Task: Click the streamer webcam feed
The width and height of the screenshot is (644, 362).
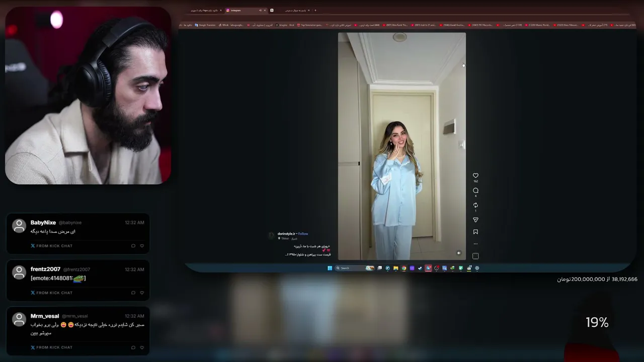Action: pyautogui.click(x=88, y=96)
